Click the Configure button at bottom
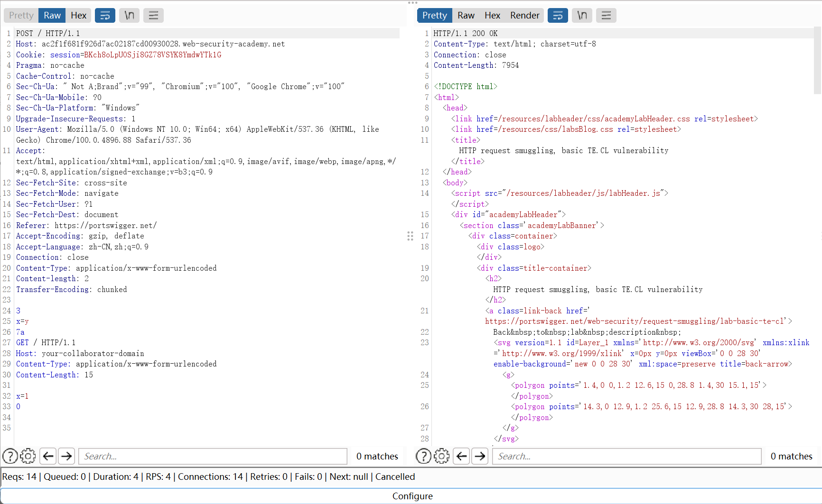822x504 pixels. pos(412,496)
